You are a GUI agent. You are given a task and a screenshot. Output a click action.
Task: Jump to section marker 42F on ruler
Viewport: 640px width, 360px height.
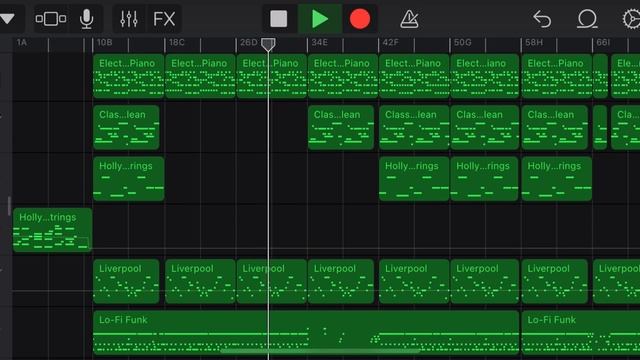point(390,42)
